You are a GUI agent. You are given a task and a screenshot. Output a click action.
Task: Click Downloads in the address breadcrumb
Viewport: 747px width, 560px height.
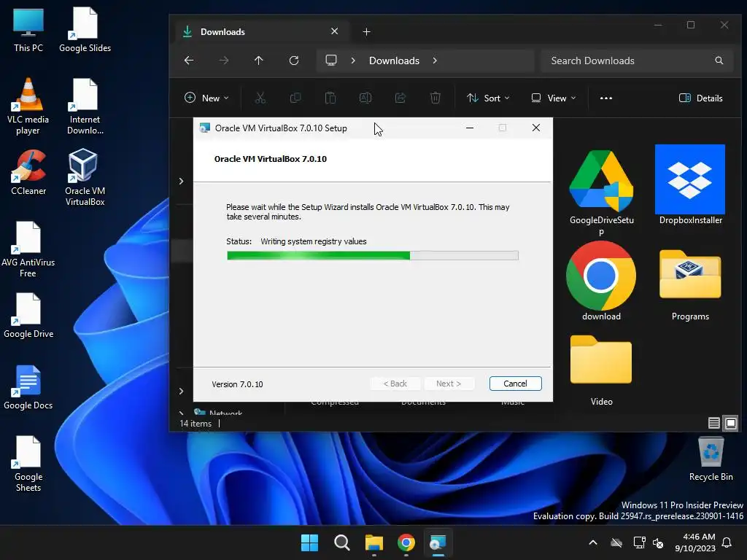(x=394, y=61)
